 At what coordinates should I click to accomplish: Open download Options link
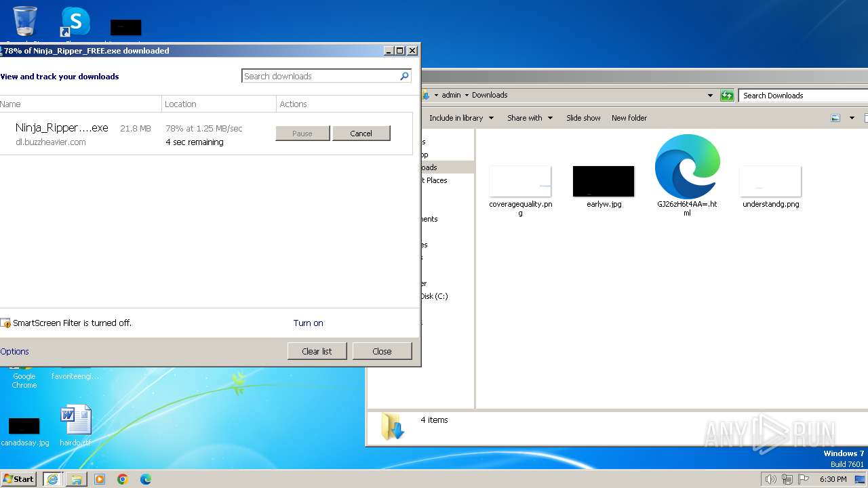pos(14,352)
